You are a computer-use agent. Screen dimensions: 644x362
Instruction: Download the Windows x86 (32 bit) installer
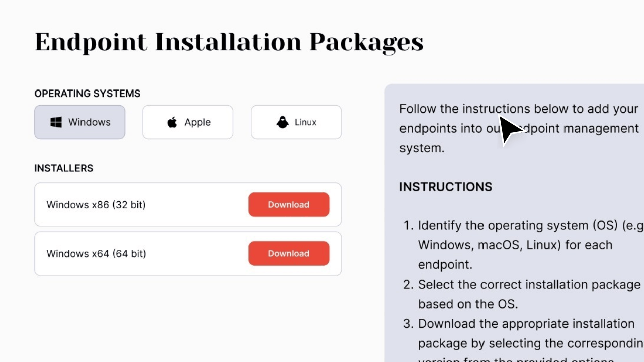pos(288,204)
